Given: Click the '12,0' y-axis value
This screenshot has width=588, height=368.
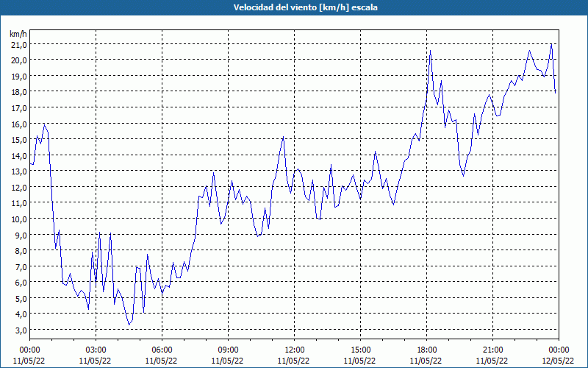Looking at the screenshot, I should [x=19, y=187].
